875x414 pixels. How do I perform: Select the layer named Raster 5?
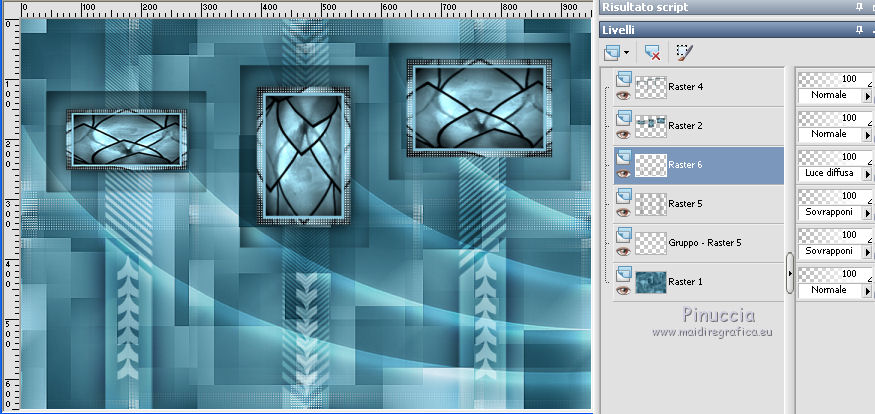pyautogui.click(x=685, y=204)
